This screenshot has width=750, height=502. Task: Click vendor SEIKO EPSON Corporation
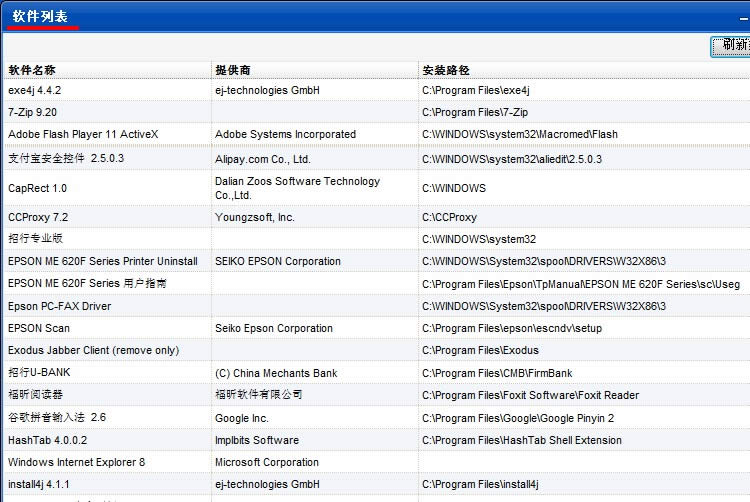pos(278,262)
